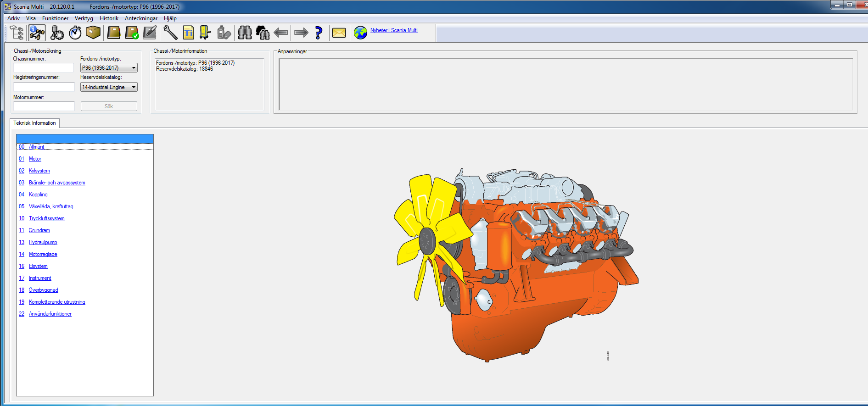Expand the Reservdelskatalog dropdown

tap(109, 87)
